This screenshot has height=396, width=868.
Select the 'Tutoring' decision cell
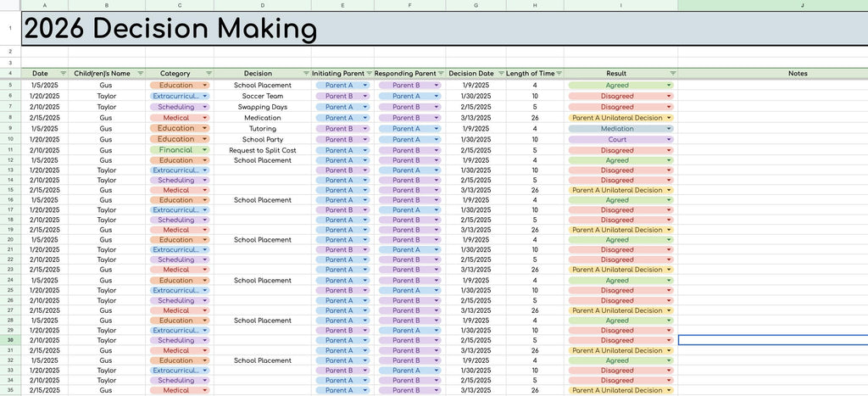pos(263,129)
